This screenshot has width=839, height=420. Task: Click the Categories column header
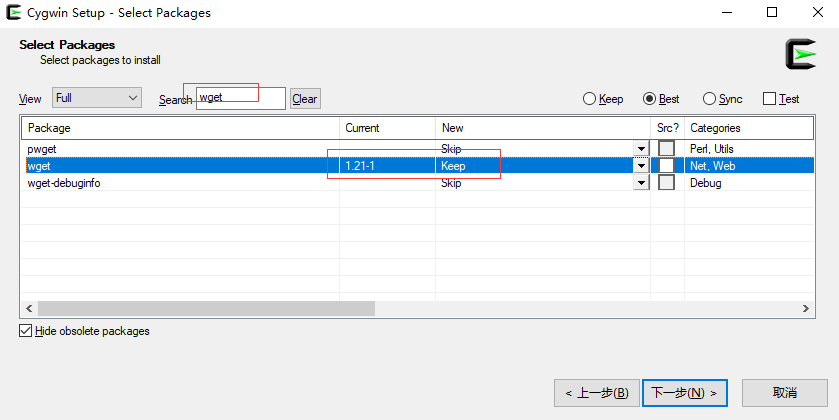[749, 128]
